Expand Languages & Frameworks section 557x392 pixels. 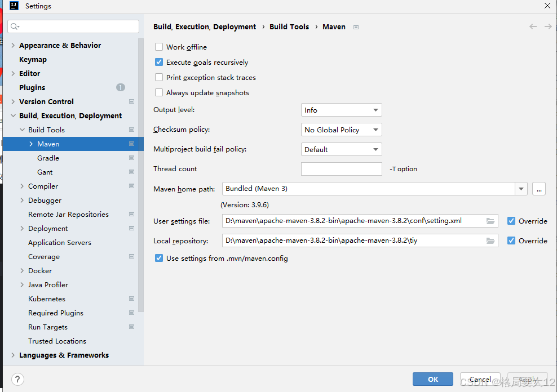pyautogui.click(x=13, y=355)
